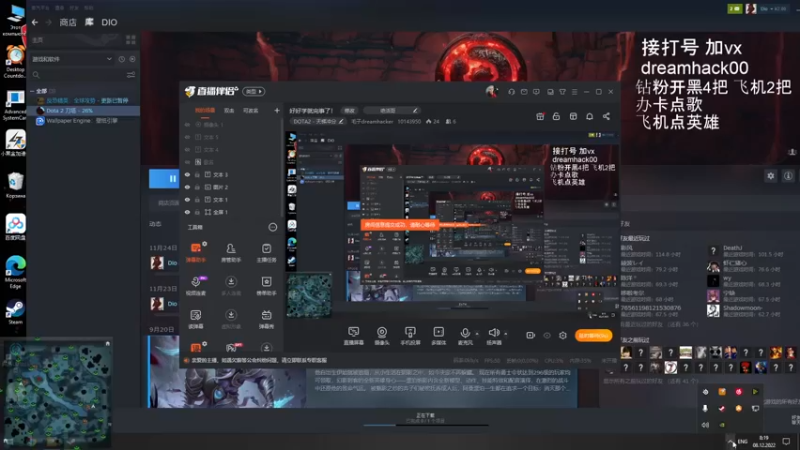Viewport: 800px width, 450px height.
Task: Toggle visibility of 文本 3 source
Action: pos(187,174)
